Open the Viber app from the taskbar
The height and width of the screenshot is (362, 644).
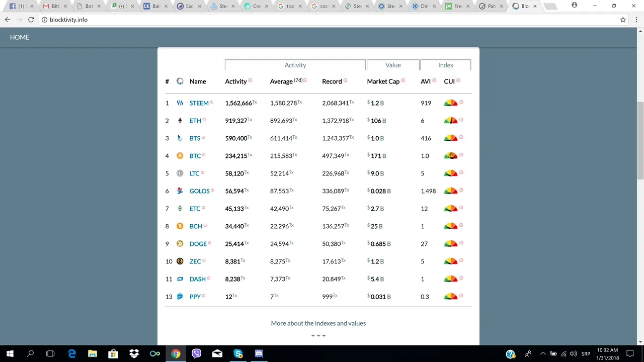coord(196,353)
